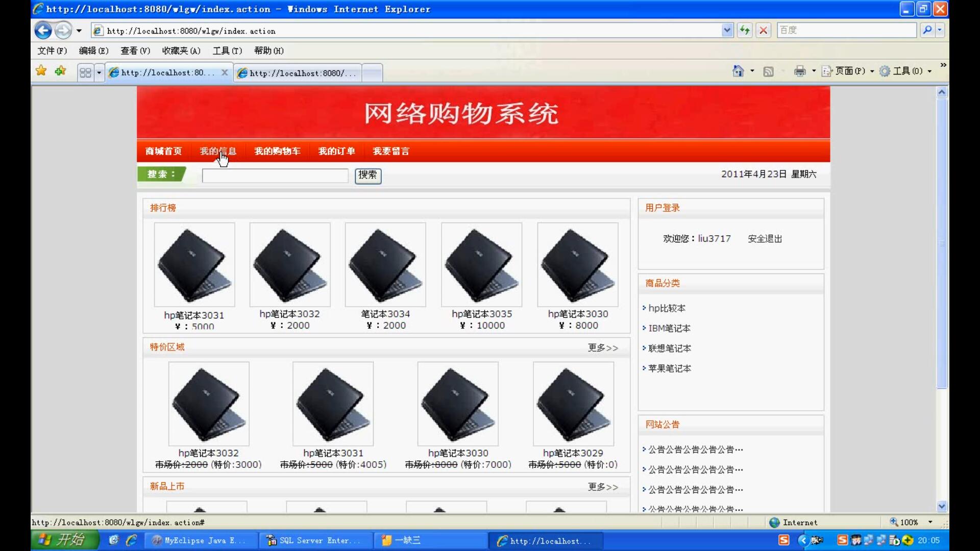Open 我的订单 nav link

tap(336, 151)
